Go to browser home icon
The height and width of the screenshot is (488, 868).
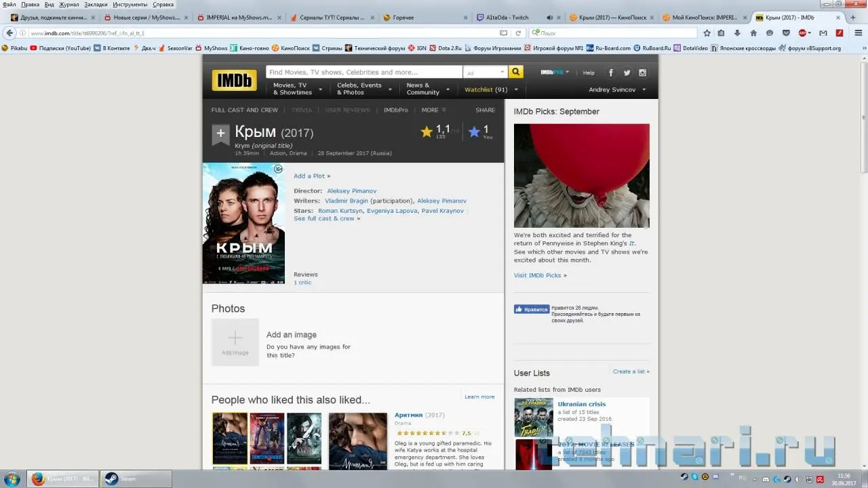click(753, 33)
